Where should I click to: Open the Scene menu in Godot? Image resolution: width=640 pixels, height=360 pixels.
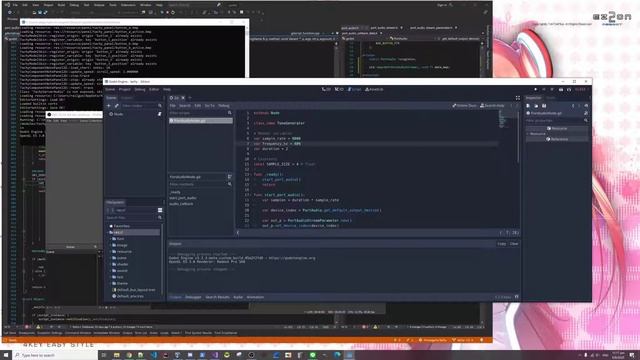click(110, 89)
